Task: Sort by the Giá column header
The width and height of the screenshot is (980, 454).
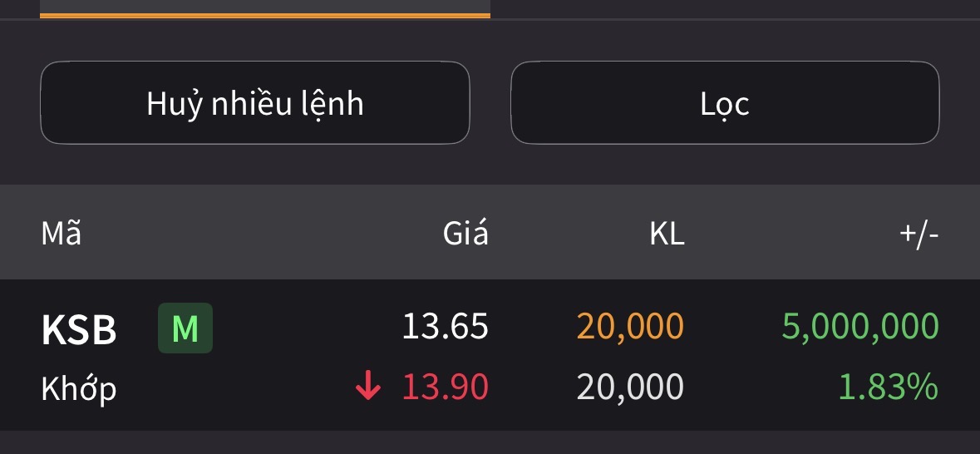Action: (465, 233)
